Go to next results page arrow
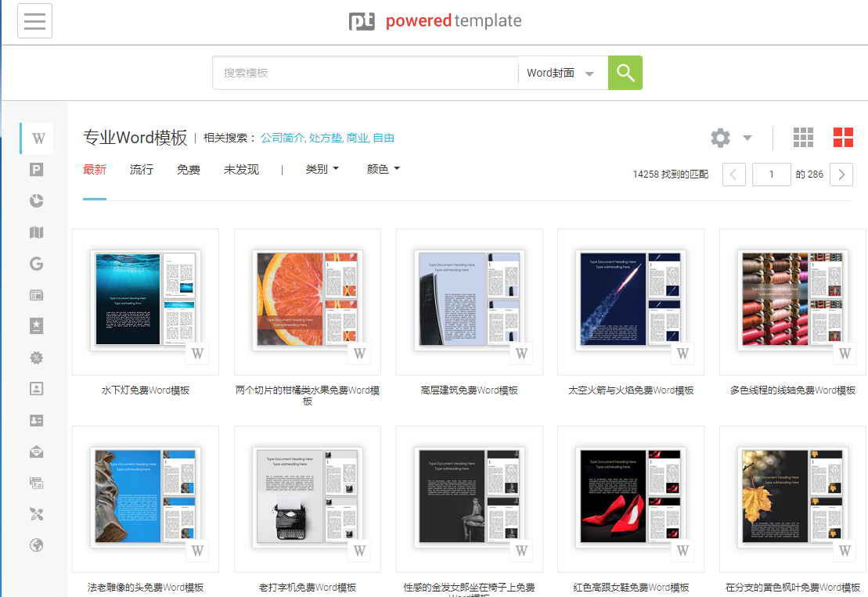 [841, 174]
